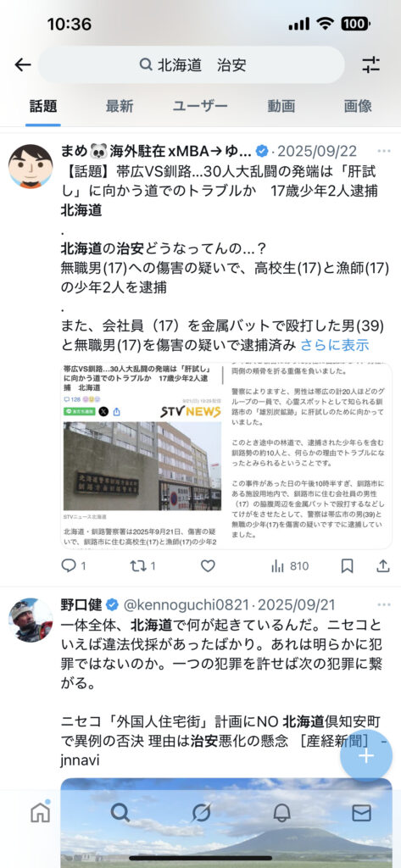Compose a new post with plus button
This screenshot has width=401, height=868.
click(x=366, y=755)
